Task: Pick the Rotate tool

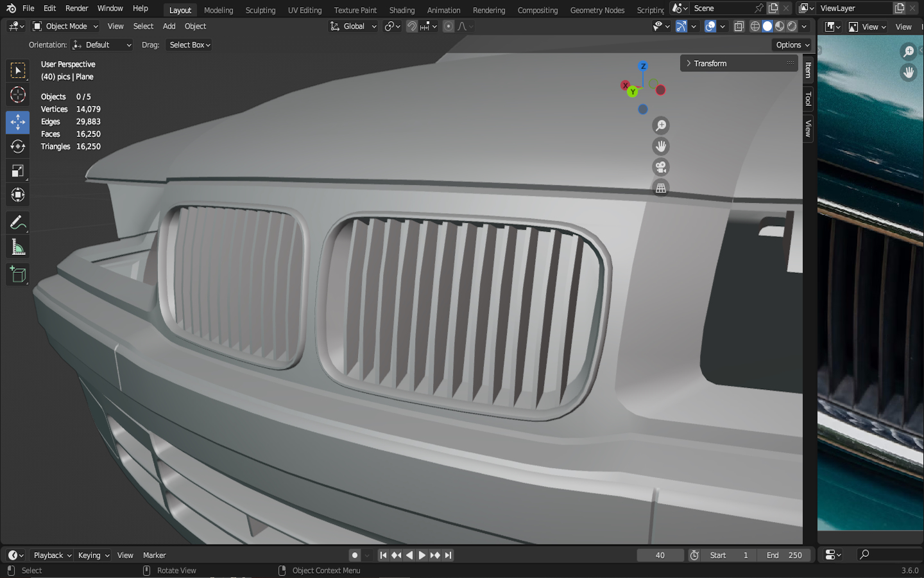Action: 18,146
